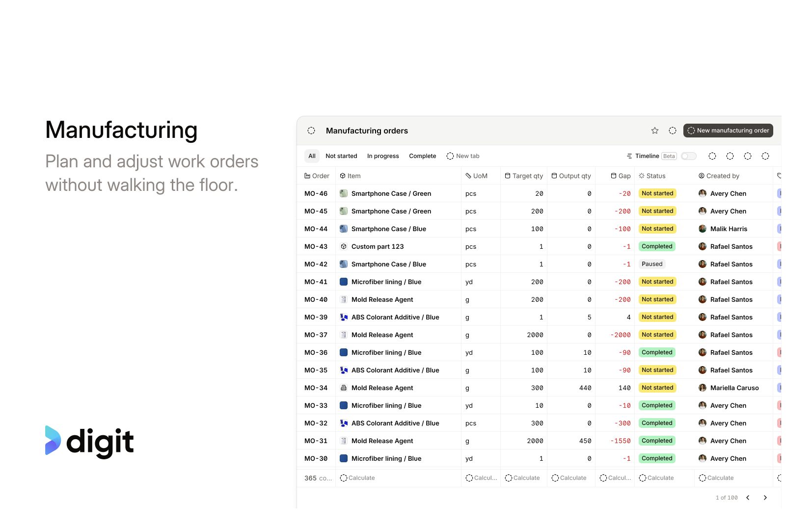Click Microfiber lining / Blue in MO-30
Image resolution: width=812 pixels, height=528 pixels.
(x=386, y=458)
